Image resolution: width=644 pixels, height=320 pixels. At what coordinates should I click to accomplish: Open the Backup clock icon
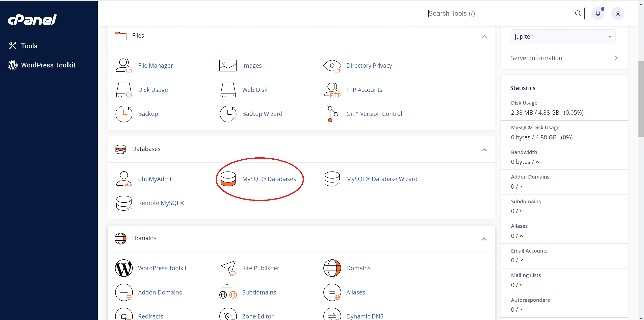(124, 114)
